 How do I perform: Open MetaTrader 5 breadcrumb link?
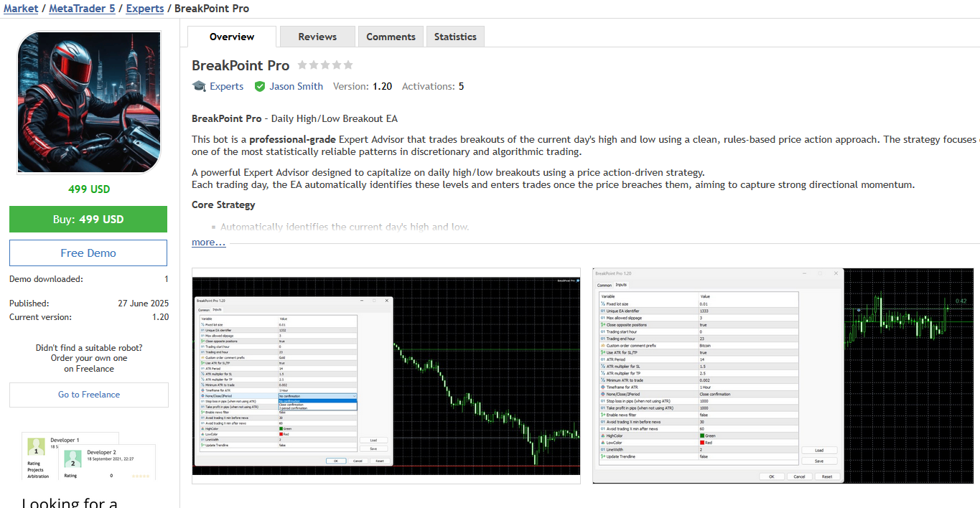(82, 9)
